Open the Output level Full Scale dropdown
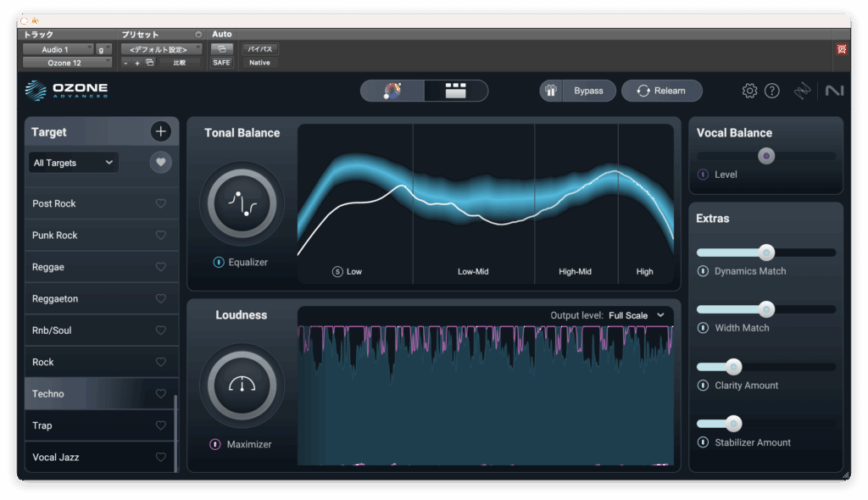The width and height of the screenshot is (868, 500). [636, 315]
